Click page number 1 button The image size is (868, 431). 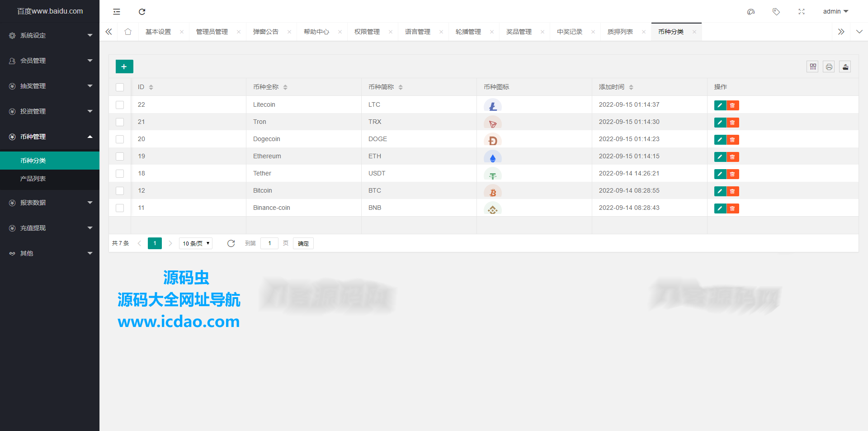155,243
